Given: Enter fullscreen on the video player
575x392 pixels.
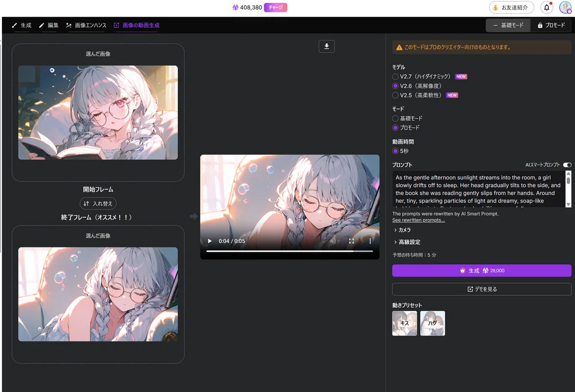Looking at the screenshot, I should pyautogui.click(x=351, y=241).
